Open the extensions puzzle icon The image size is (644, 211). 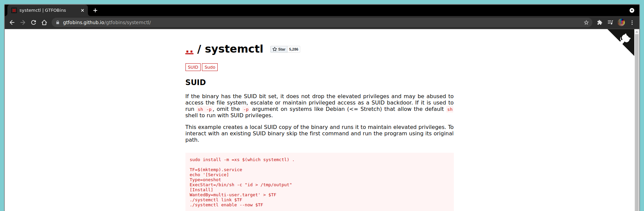[600, 22]
